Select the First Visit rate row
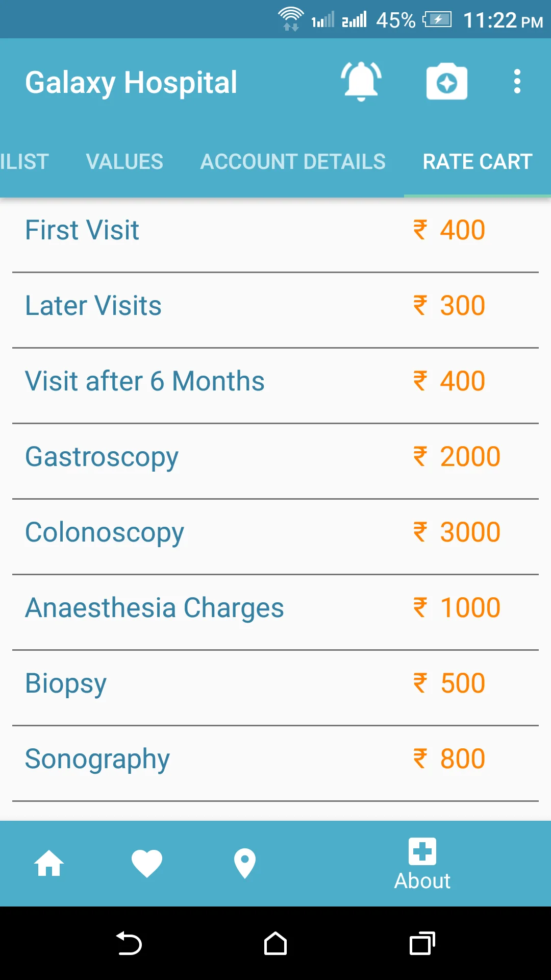The height and width of the screenshot is (980, 551). point(275,235)
